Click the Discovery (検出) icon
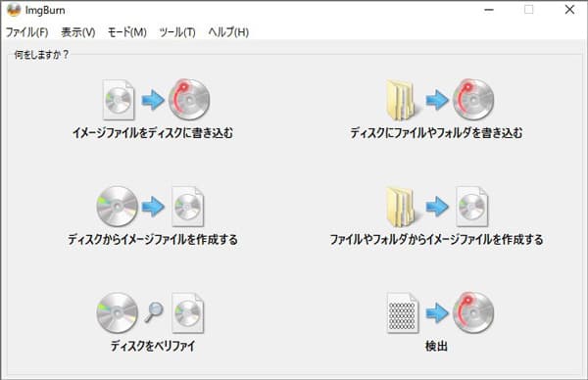588x380 pixels. [x=440, y=313]
